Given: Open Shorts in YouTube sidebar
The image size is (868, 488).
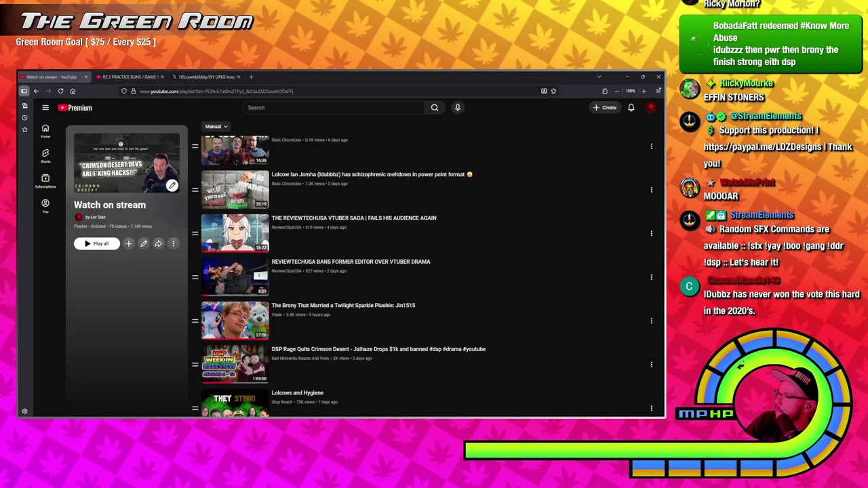Looking at the screenshot, I should point(45,156).
